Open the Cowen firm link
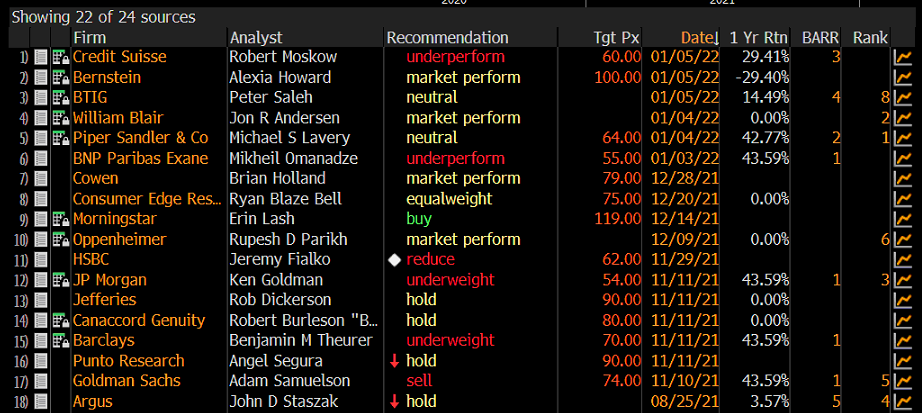This screenshot has width=922, height=413. [95, 179]
